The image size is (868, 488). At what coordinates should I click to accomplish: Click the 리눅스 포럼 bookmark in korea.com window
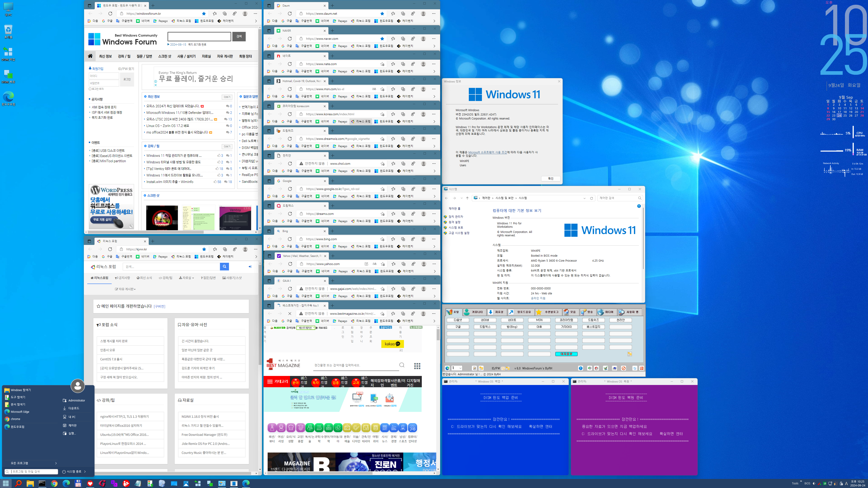coord(361,121)
